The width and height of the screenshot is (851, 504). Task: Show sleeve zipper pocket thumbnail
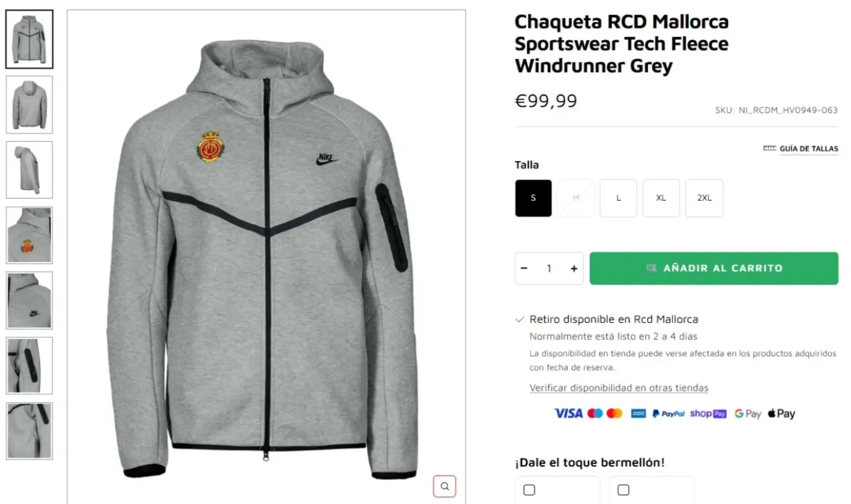[29, 365]
